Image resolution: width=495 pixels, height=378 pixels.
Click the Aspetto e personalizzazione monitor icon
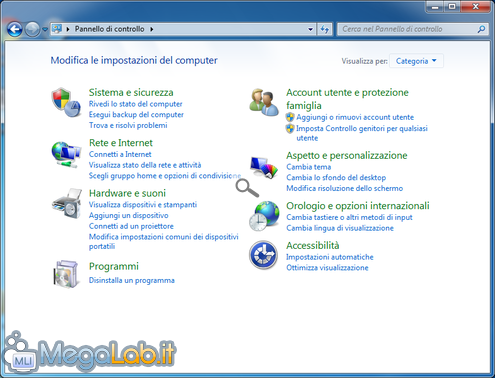pyautogui.click(x=264, y=168)
